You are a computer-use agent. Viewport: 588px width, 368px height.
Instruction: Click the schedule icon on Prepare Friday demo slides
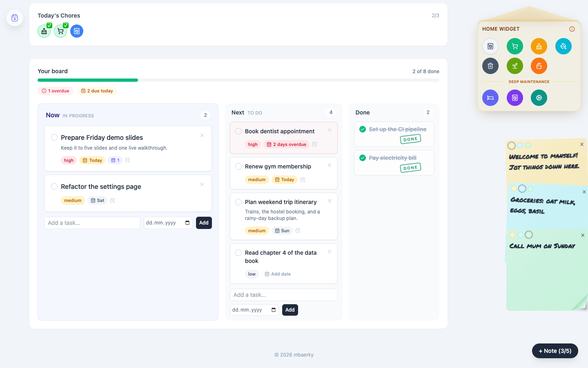point(128,160)
